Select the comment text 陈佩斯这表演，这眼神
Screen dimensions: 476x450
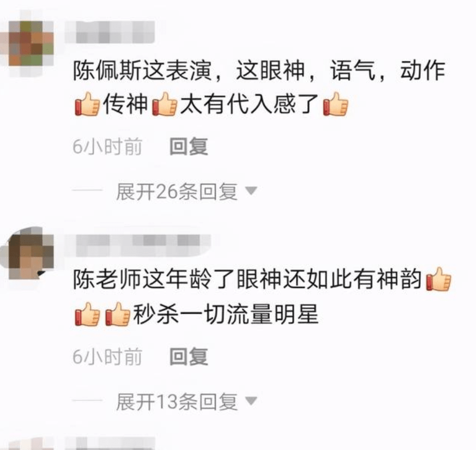[188, 70]
